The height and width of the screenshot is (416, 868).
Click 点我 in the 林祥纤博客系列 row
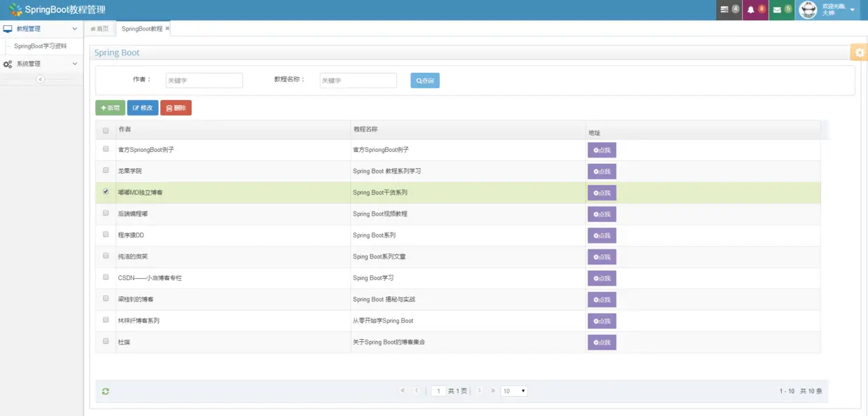pyautogui.click(x=602, y=321)
